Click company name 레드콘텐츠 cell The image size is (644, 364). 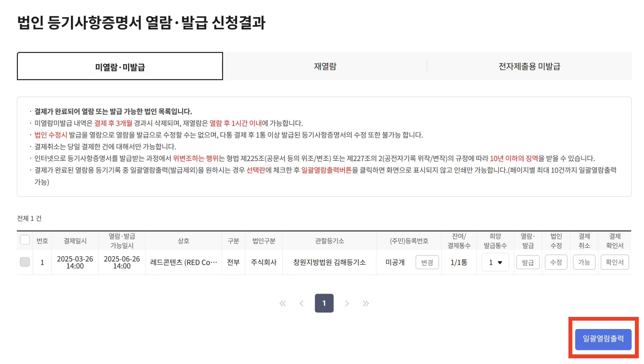(183, 262)
